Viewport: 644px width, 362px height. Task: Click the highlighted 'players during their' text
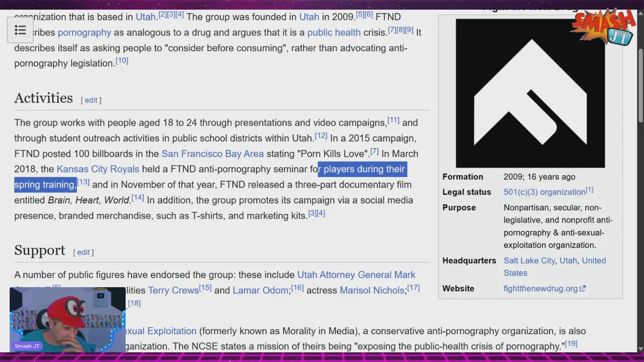(364, 169)
